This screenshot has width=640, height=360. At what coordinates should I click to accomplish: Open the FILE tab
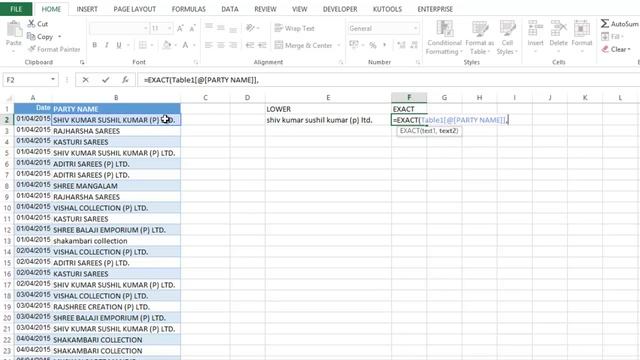pos(16,9)
